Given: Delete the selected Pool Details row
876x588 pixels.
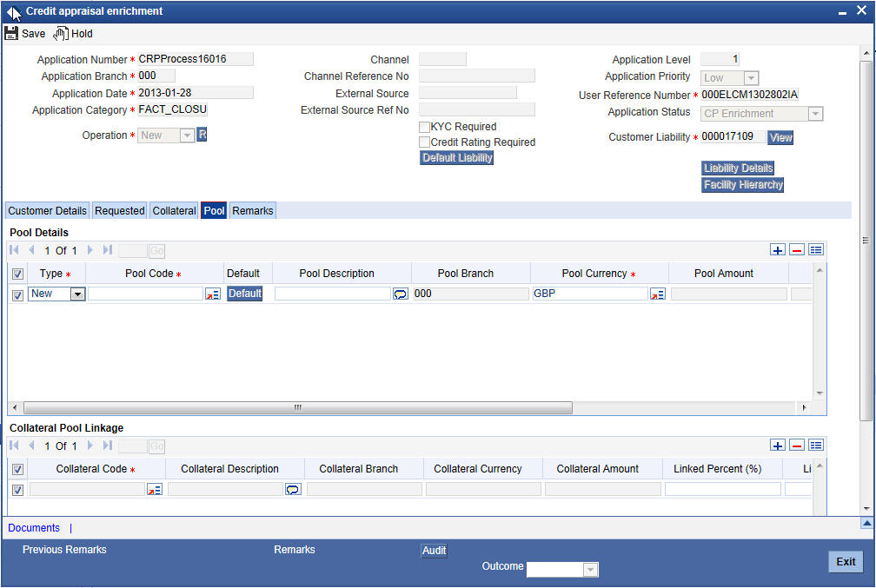Looking at the screenshot, I should coord(797,249).
